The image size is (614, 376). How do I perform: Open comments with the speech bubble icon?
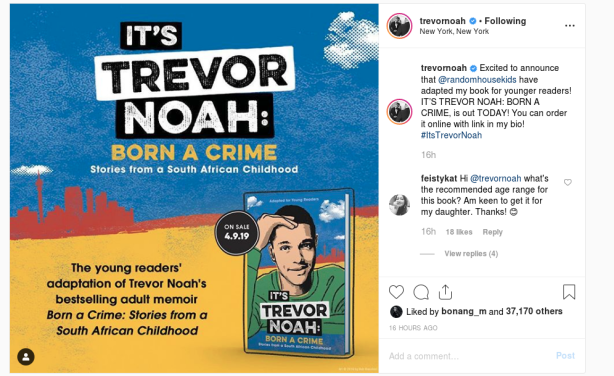421,292
